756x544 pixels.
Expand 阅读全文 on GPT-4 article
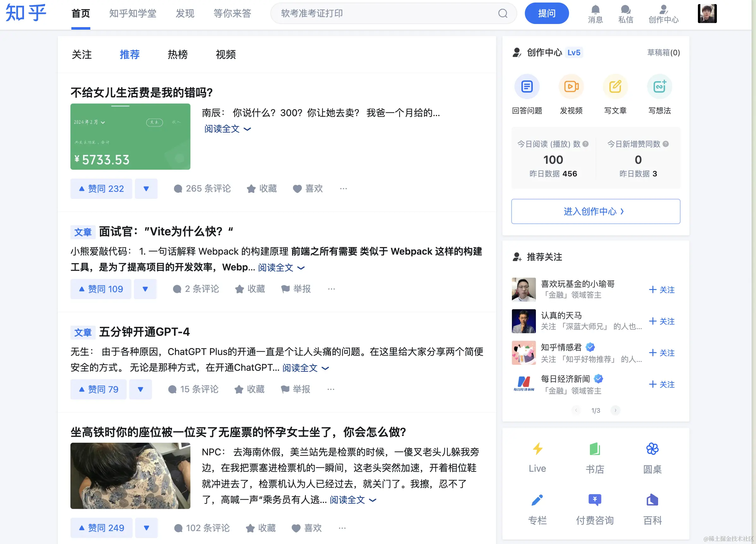[306, 368]
